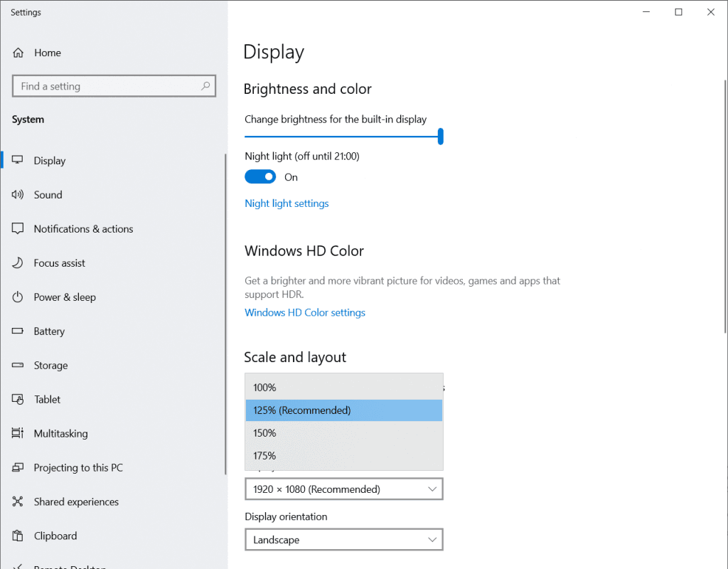Open Tablet settings page
This screenshot has height=569, width=728.
pyautogui.click(x=113, y=400)
